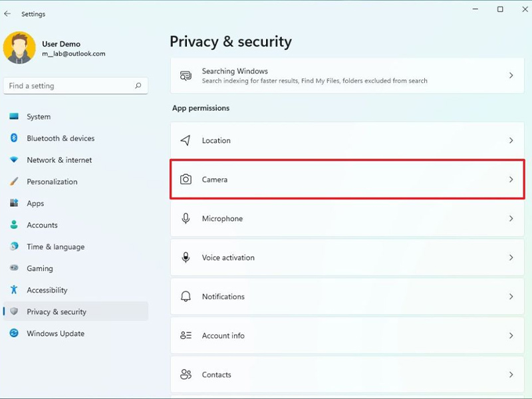
Task: Open Bluetooth & devices settings
Action: coord(76,138)
